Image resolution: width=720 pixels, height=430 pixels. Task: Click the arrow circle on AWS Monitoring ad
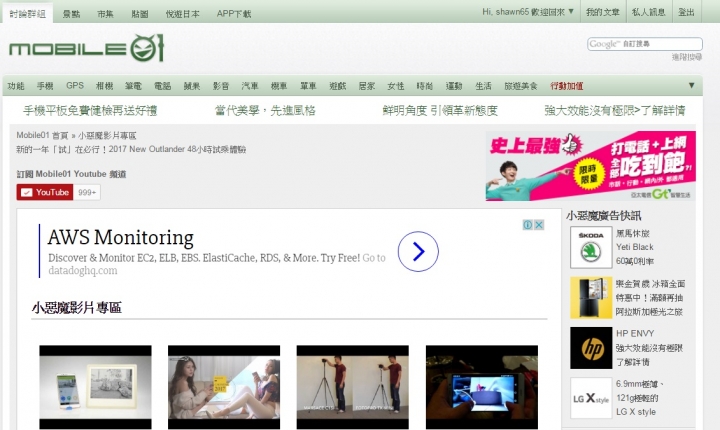coord(418,251)
